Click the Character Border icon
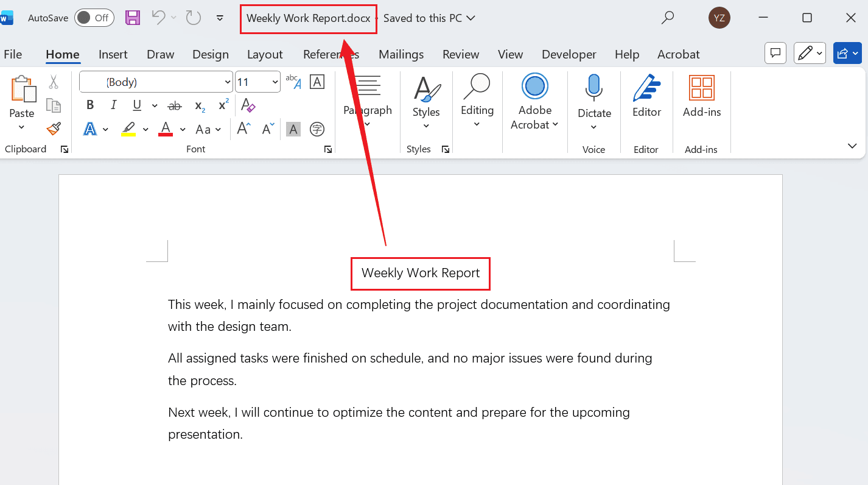Viewport: 868px width, 485px height. coord(317,82)
